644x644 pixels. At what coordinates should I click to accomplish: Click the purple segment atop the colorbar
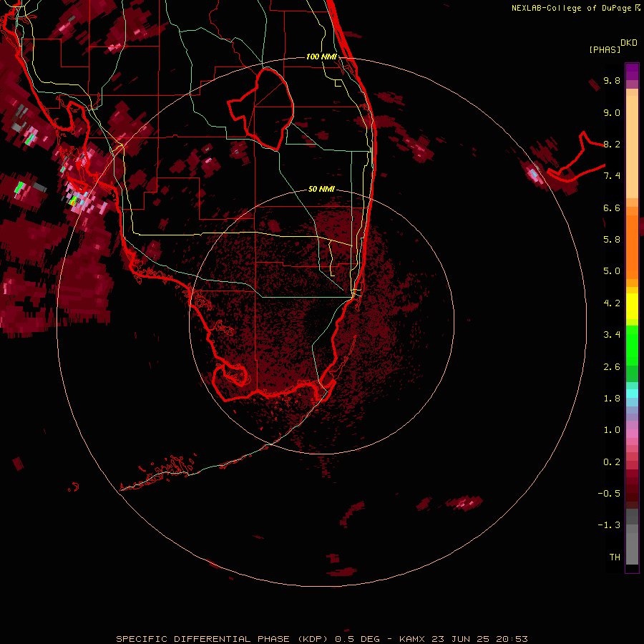coord(632,72)
